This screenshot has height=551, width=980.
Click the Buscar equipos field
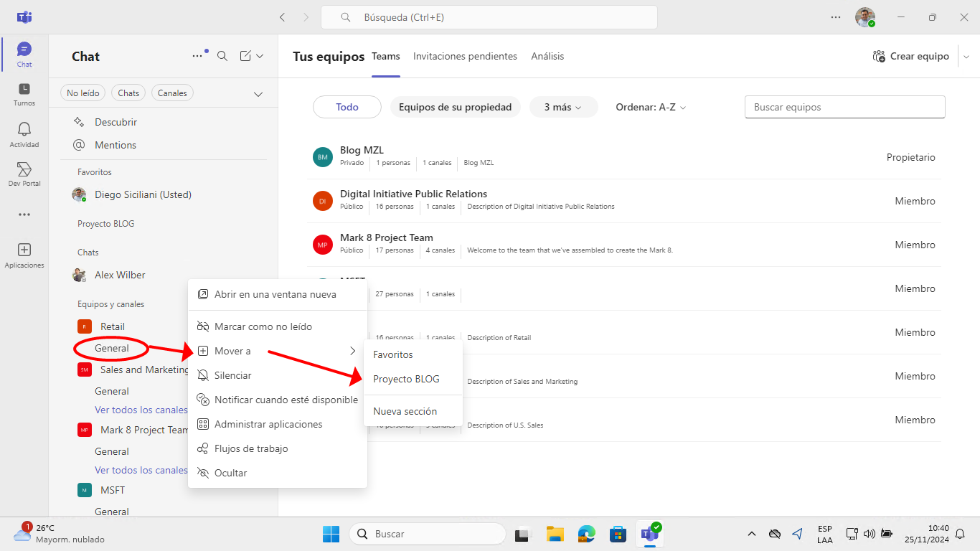tap(845, 107)
